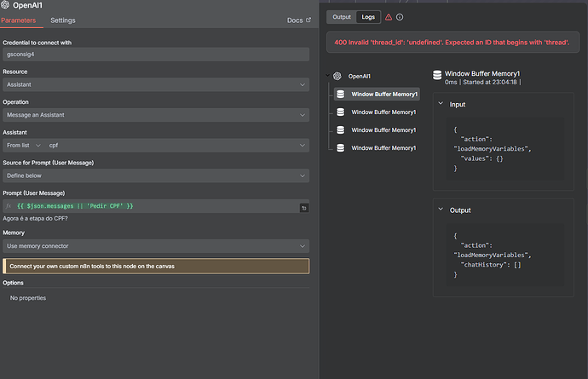Click the Started at 23:04:18 timestamp
Viewport: 588px width, 379px height.
pyautogui.click(x=490, y=82)
